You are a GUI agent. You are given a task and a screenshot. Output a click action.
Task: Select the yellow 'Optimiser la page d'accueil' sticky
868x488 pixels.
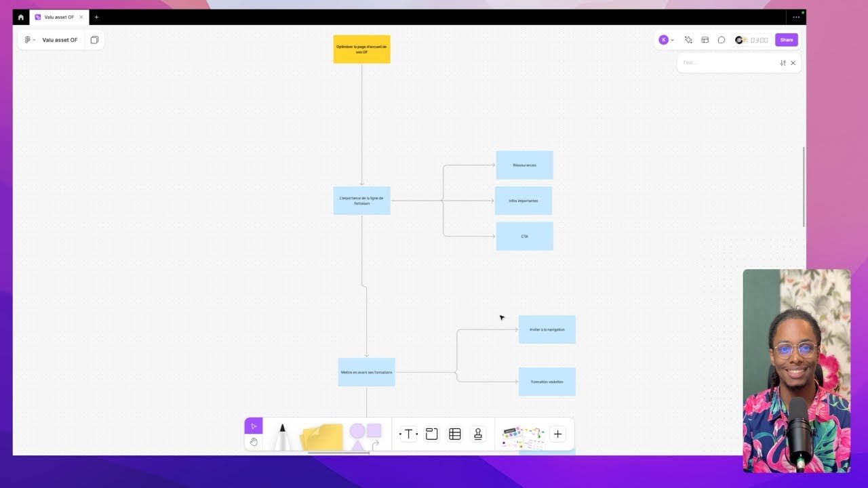pyautogui.click(x=361, y=49)
